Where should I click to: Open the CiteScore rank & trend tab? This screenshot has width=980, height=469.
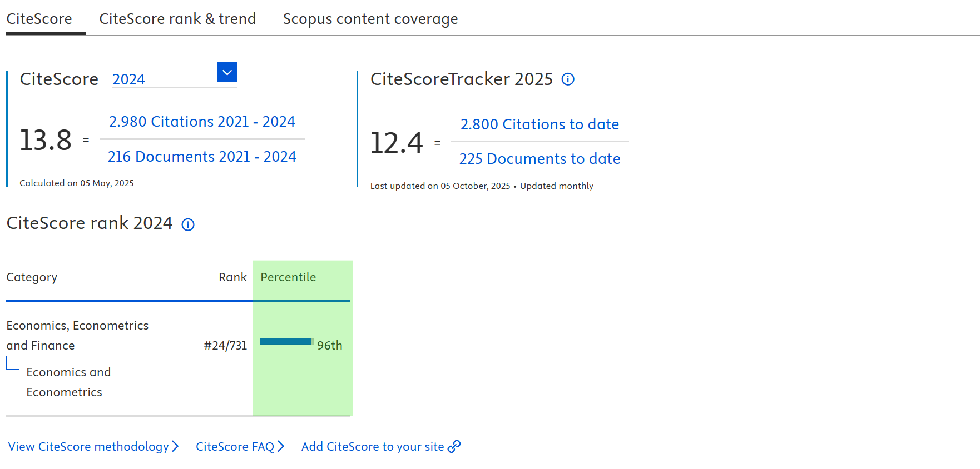pos(177,19)
